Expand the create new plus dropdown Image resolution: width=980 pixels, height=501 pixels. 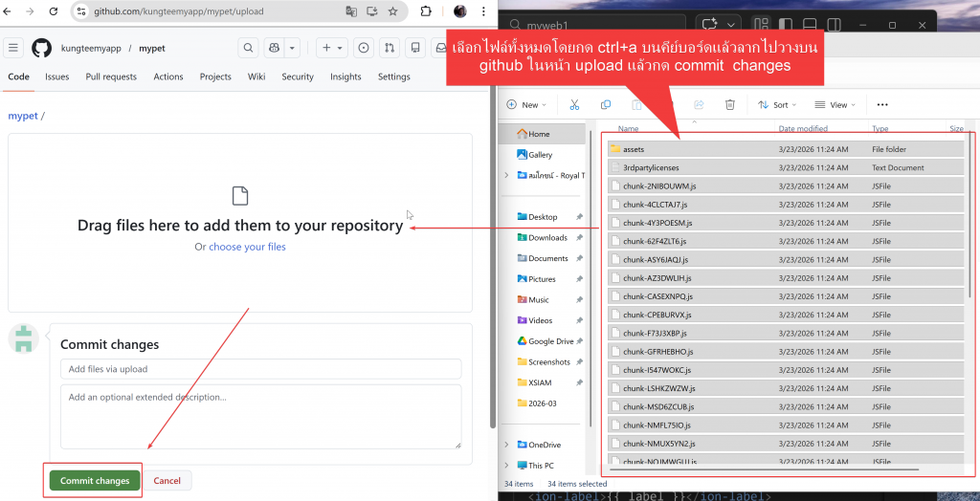(332, 48)
